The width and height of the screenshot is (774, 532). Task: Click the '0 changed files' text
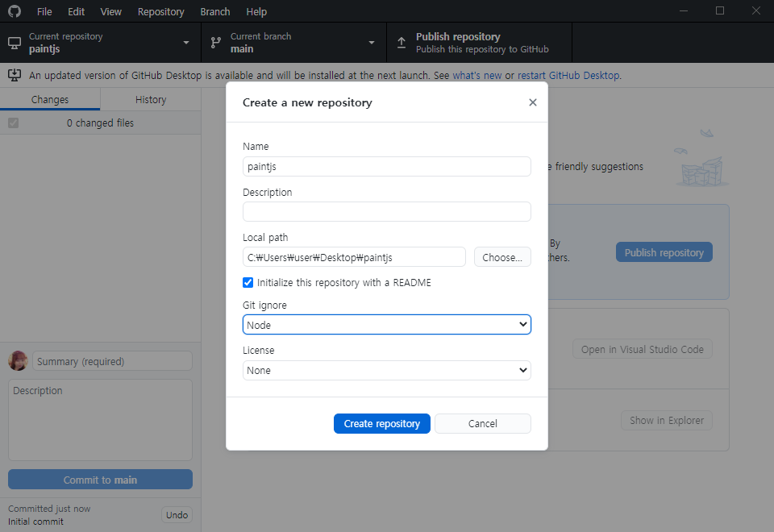pyautogui.click(x=100, y=123)
